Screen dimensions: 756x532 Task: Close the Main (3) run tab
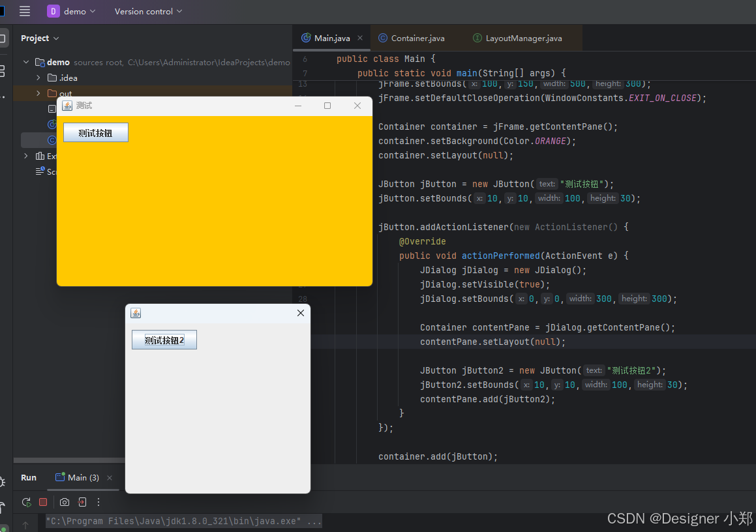(x=110, y=477)
